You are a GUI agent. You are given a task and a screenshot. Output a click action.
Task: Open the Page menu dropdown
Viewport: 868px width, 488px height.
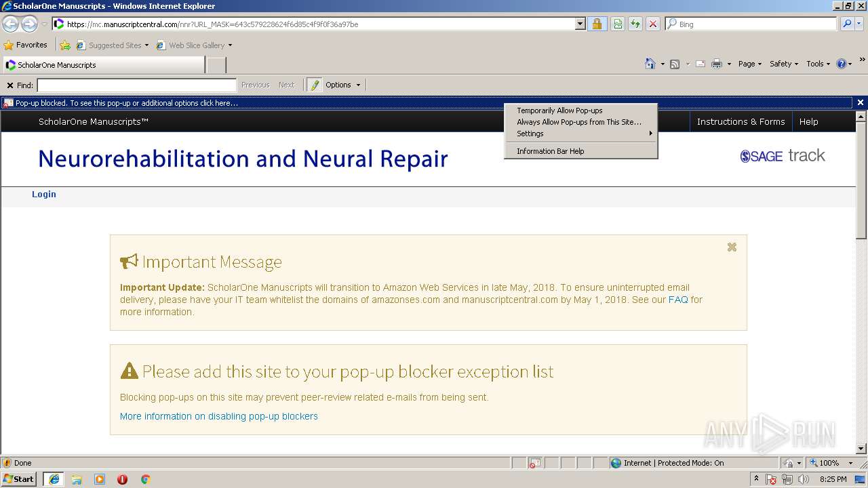pos(750,64)
